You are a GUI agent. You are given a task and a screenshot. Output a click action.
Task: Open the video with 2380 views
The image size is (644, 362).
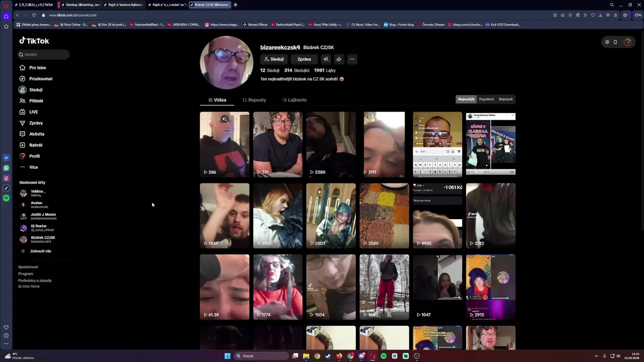331,144
